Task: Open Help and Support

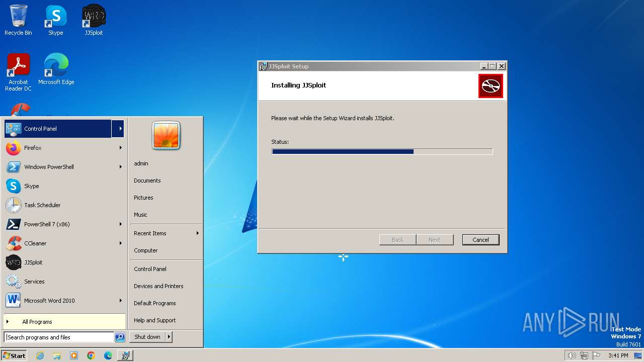Action: [x=154, y=320]
